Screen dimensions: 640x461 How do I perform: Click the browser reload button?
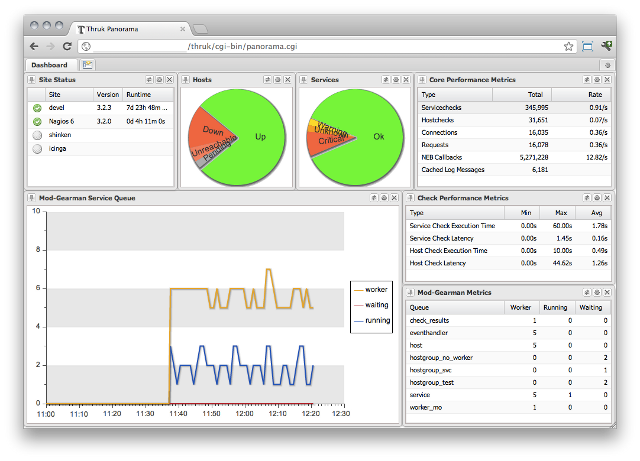(x=67, y=46)
